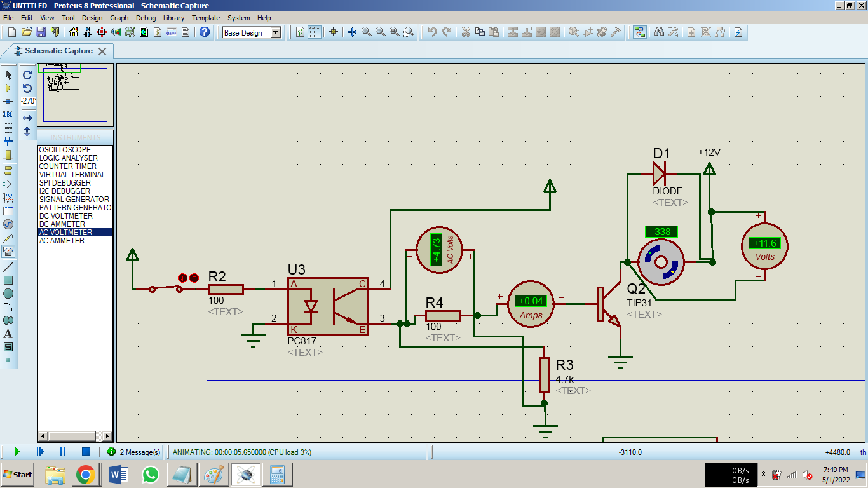Open Google Chrome from taskbar
The width and height of the screenshot is (868, 488).
click(x=85, y=475)
